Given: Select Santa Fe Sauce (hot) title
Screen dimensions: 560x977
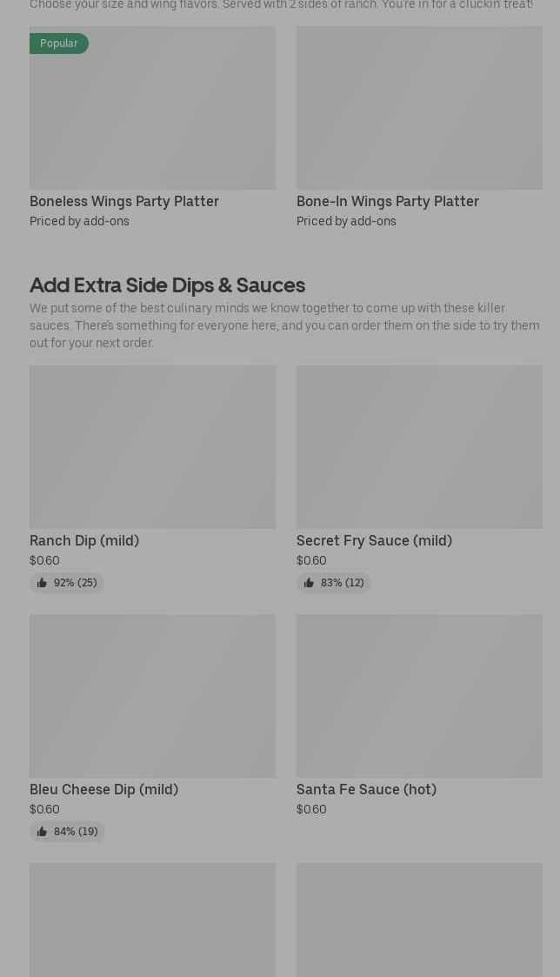Looking at the screenshot, I should pos(366,789).
